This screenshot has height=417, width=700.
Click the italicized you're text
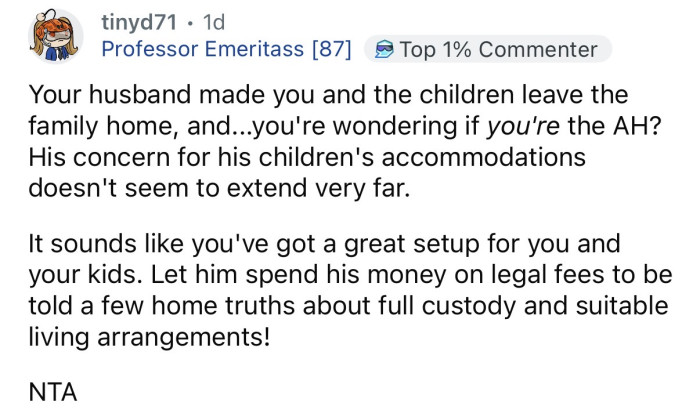tap(524, 126)
